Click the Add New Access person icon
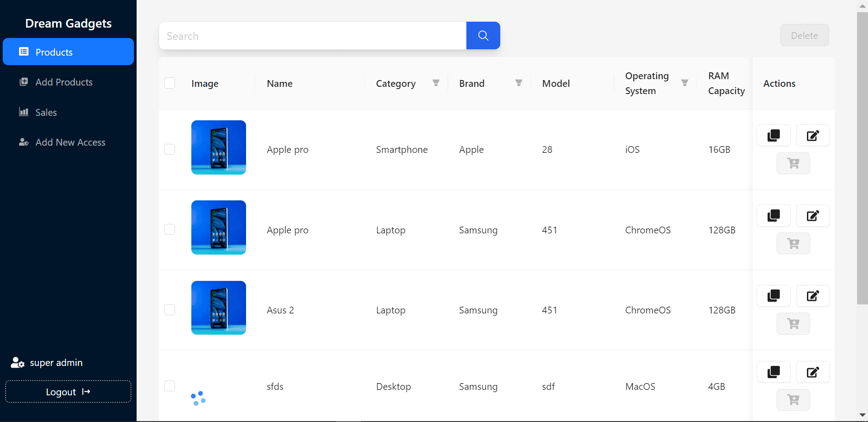Viewport: 868px width, 422px height. pyautogui.click(x=23, y=142)
